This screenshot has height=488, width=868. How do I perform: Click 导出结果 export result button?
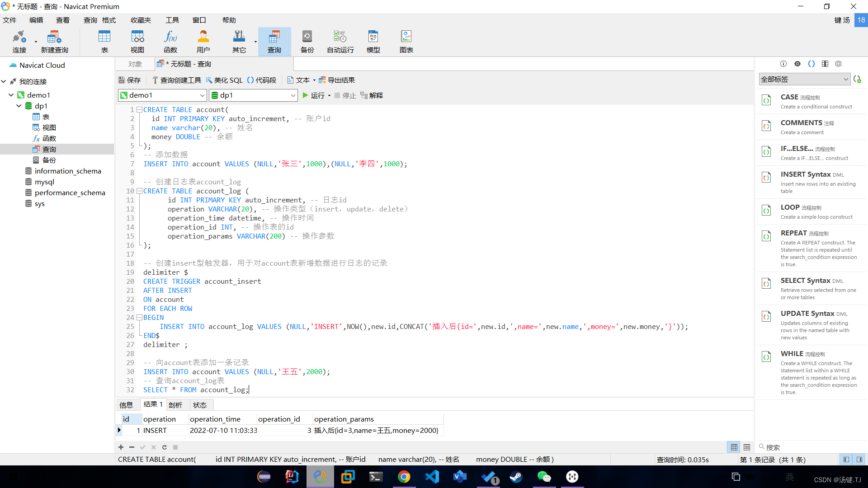pos(337,80)
